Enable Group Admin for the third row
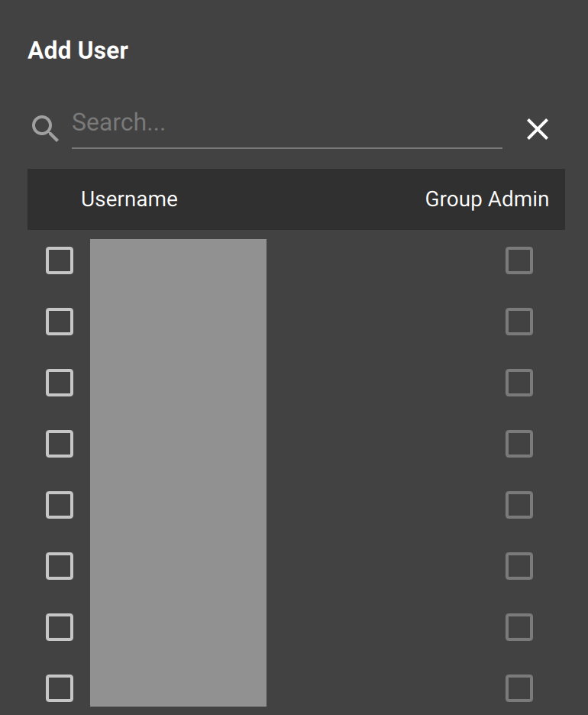Screen dimensions: 588x715 519,383
